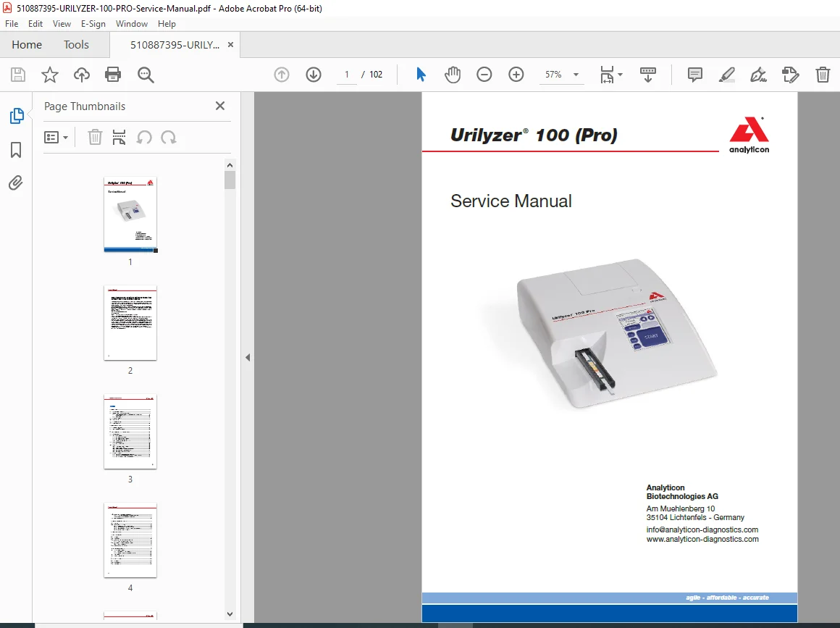Upload the file to cloud storage
This screenshot has width=840, height=628.
[x=81, y=75]
